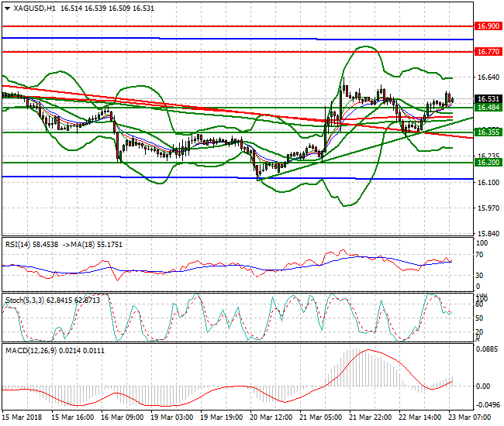
Task: Select the 16.900 red price level label
Action: tap(488, 26)
